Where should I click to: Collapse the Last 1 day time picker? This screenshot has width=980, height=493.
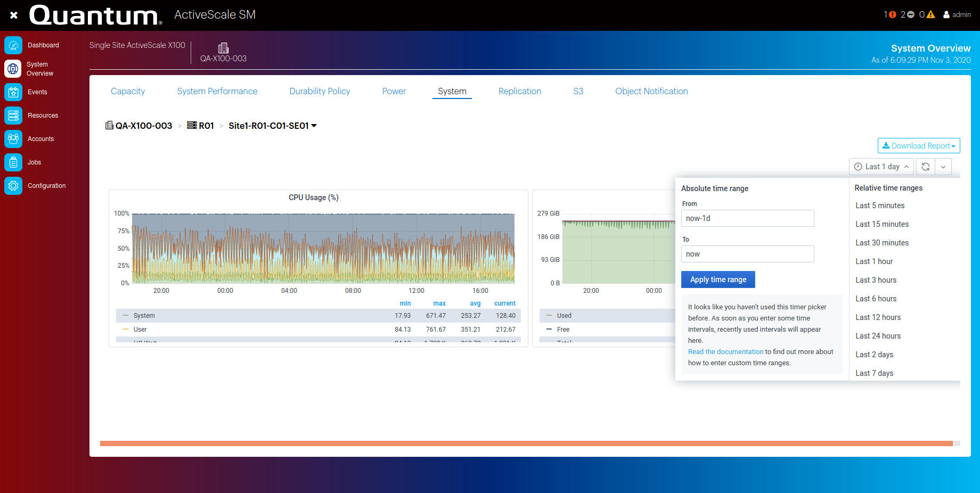[881, 167]
